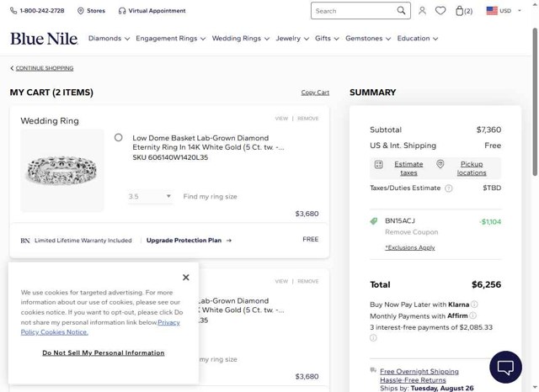Close the cookie notice popup
The image size is (539, 392).
coord(186,278)
